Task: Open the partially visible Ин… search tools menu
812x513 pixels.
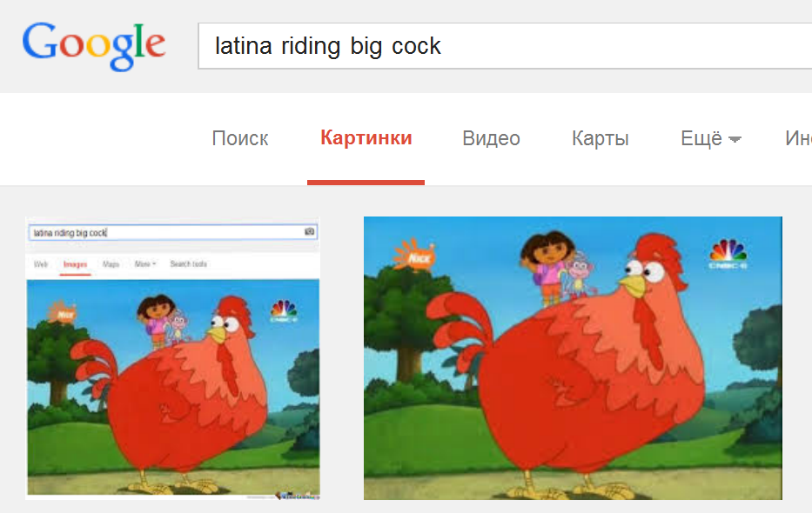Action: click(x=798, y=138)
